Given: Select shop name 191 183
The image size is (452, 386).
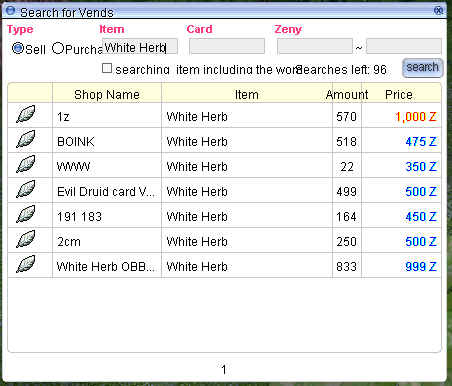Looking at the screenshot, I should tap(79, 217).
